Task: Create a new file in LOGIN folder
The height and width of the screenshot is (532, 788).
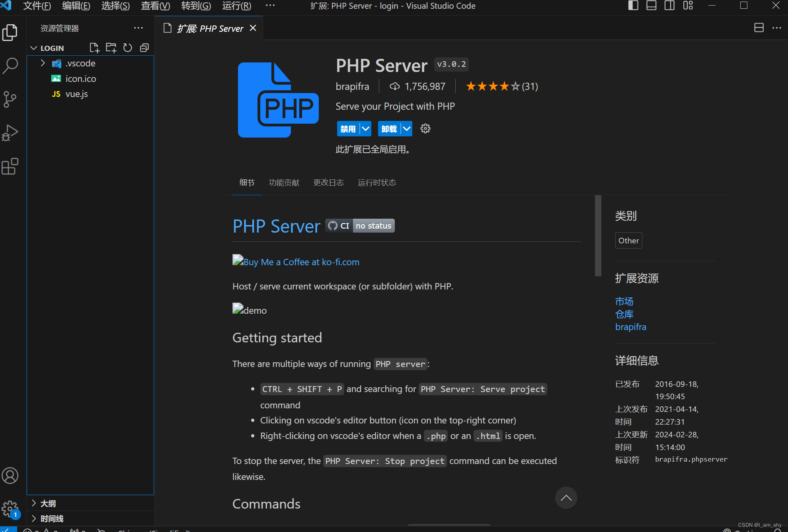Action: tap(94, 48)
